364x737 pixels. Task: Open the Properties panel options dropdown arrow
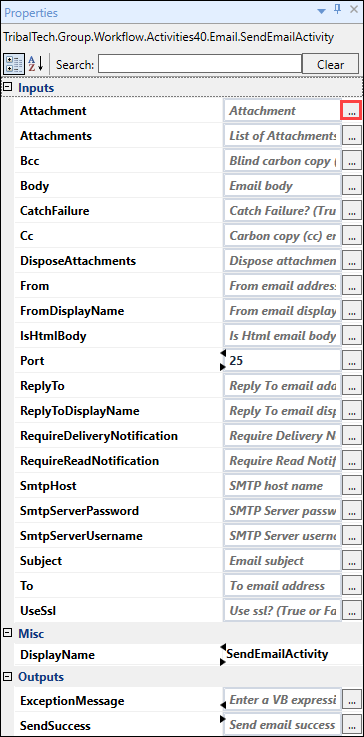[321, 11]
